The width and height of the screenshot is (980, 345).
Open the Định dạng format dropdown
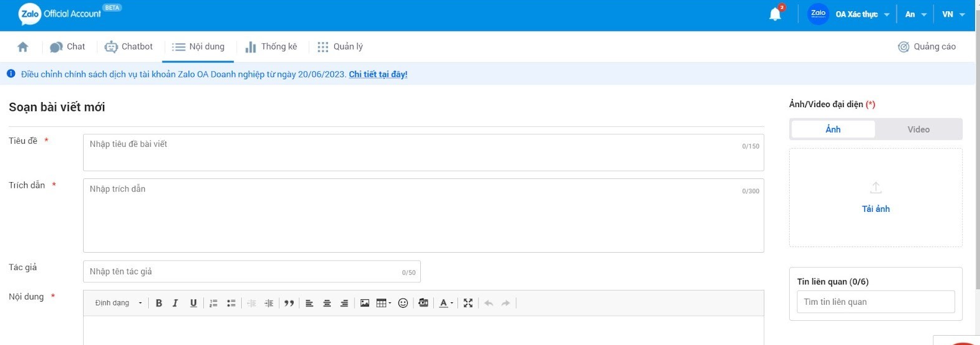click(118, 303)
